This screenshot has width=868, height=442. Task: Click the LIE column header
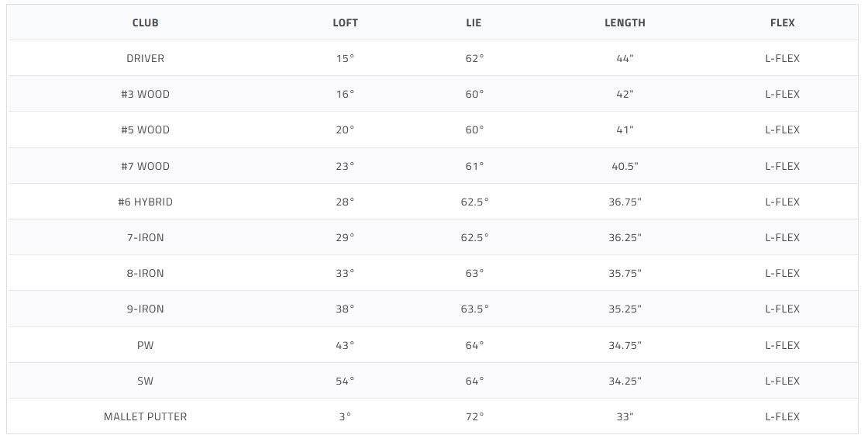[474, 22]
